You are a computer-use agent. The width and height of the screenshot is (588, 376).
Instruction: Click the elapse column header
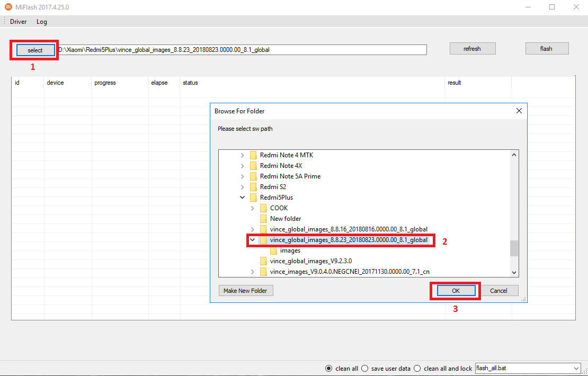click(164, 83)
